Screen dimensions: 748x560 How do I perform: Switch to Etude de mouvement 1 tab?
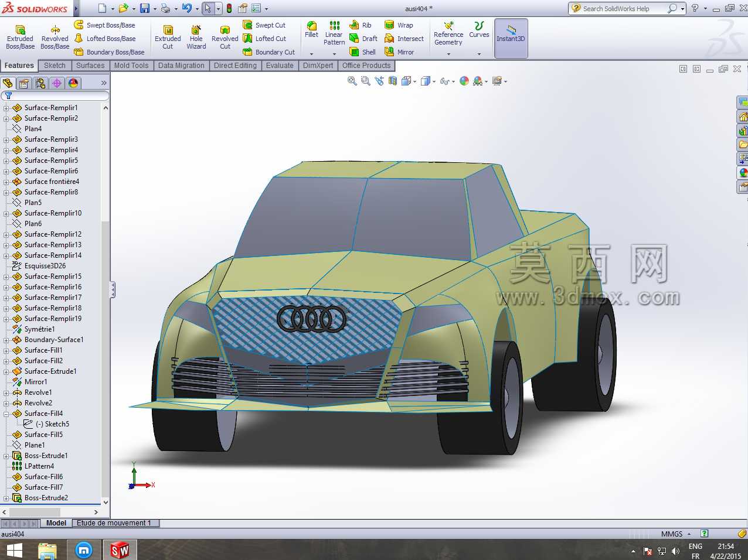[x=114, y=523]
